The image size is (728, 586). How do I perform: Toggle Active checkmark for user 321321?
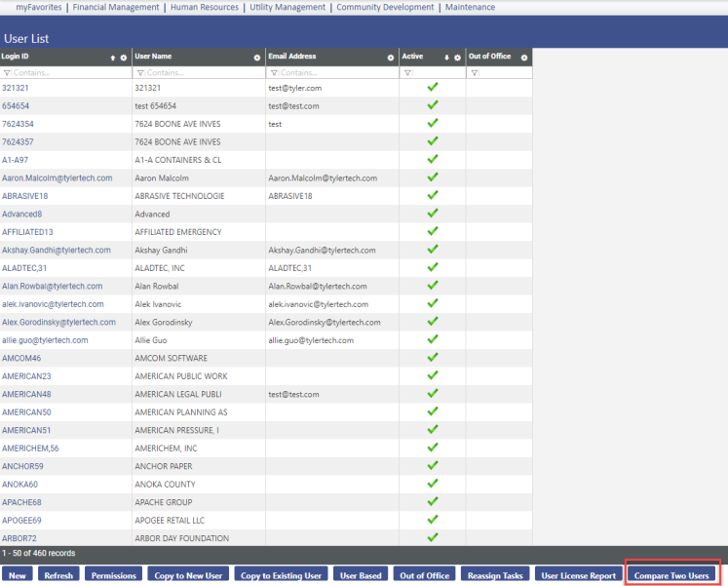click(433, 88)
